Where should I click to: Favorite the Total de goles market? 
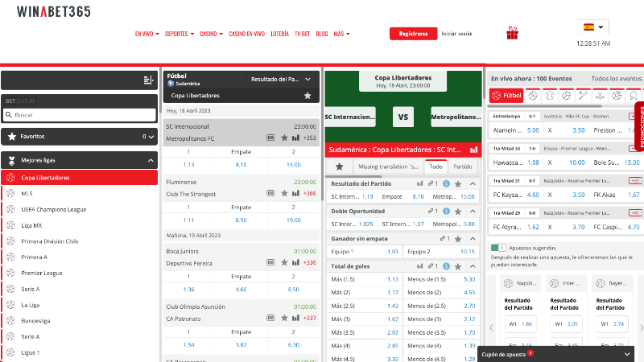[x=458, y=266]
